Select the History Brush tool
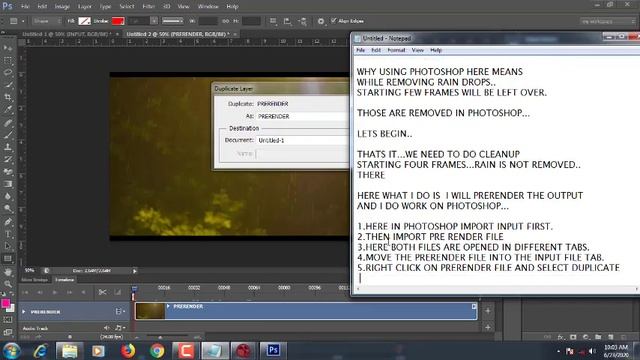The height and width of the screenshot is (360, 640). 7,159
